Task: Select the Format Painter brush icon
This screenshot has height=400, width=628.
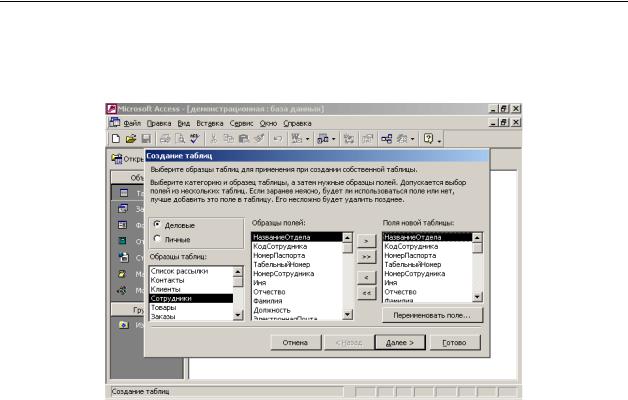Action: pyautogui.click(x=259, y=139)
